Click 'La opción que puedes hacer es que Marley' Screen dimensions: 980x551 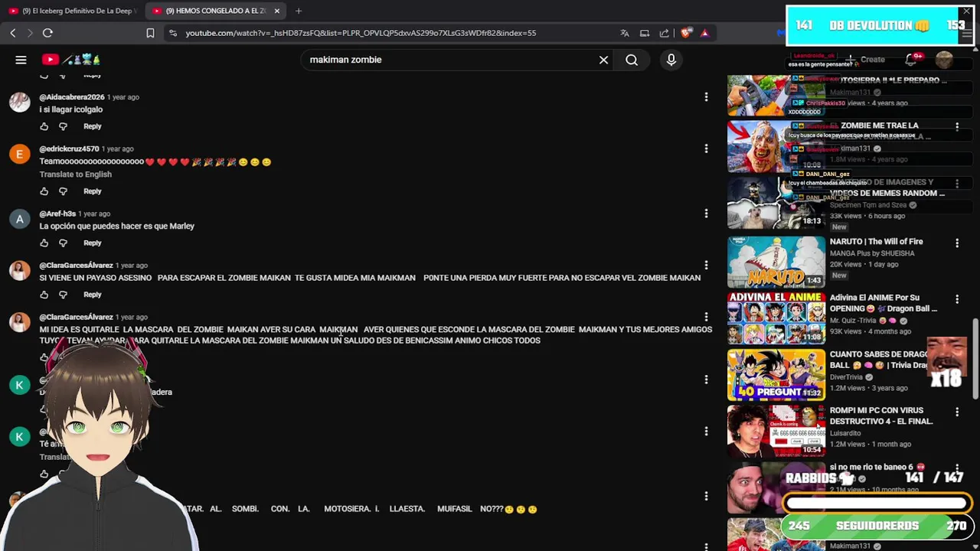point(117,227)
